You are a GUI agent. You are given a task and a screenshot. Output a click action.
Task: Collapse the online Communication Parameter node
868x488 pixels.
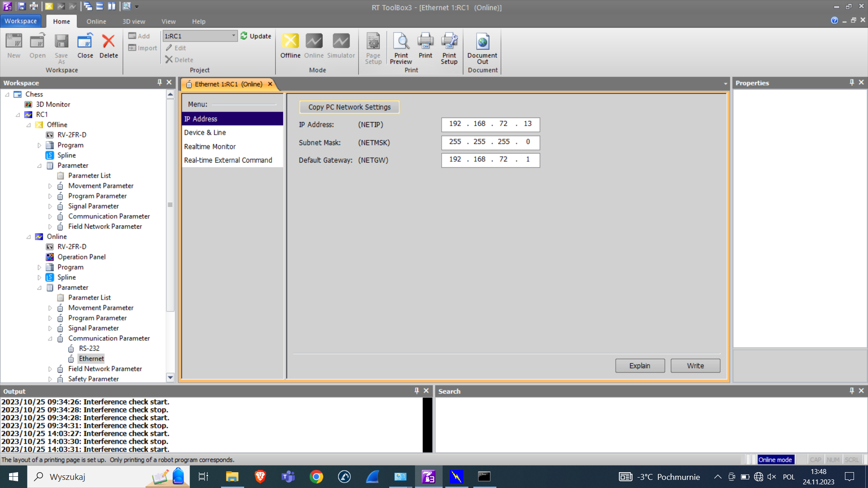tap(50, 338)
